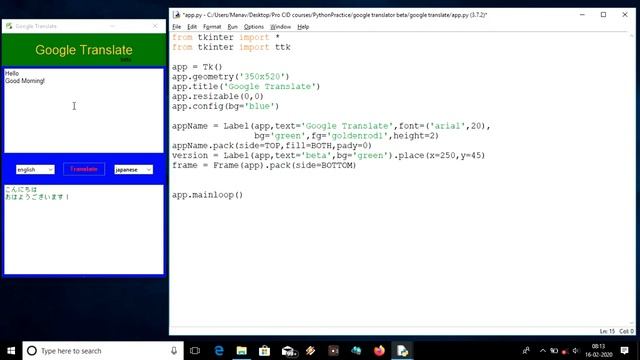Show hidden system tray icons
This screenshot has width=640, height=360.
click(x=542, y=351)
